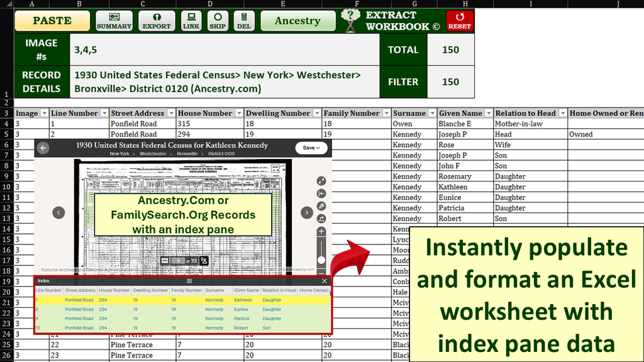Click the PASTE button
Image resolution: width=644 pixels, height=362 pixels.
(x=52, y=21)
